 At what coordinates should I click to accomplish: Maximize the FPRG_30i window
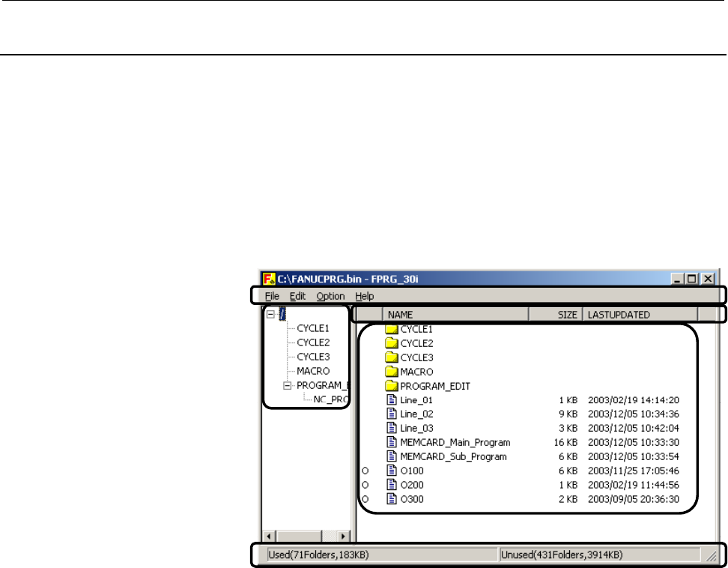click(692, 279)
